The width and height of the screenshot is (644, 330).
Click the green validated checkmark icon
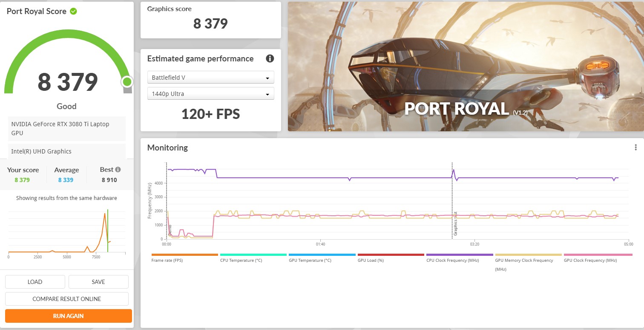73,12
